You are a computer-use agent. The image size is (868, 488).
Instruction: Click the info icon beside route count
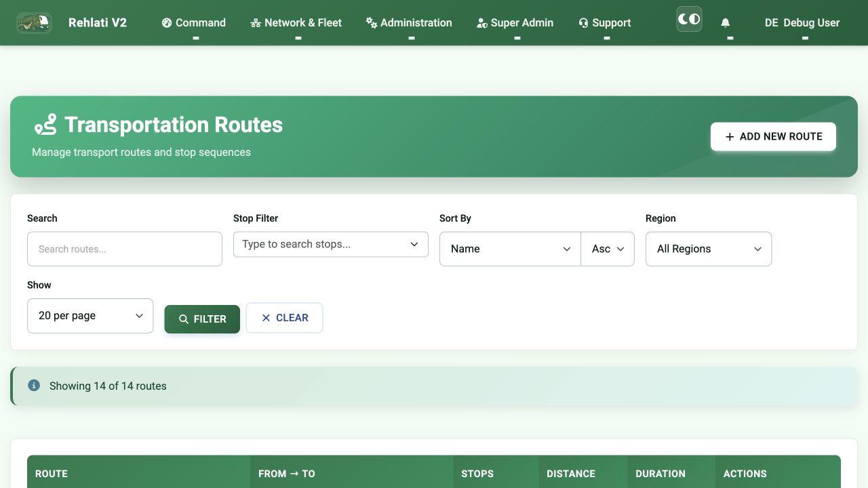tap(34, 386)
